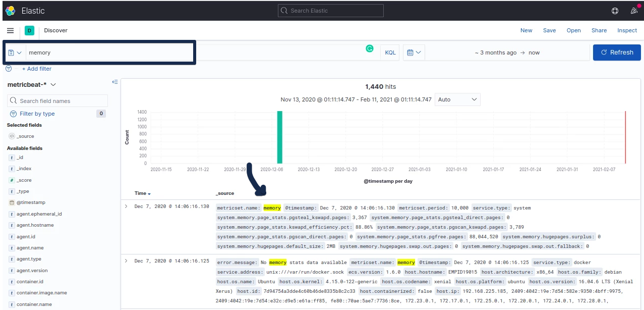Click the Refresh button
644x310 pixels.
pos(617,52)
